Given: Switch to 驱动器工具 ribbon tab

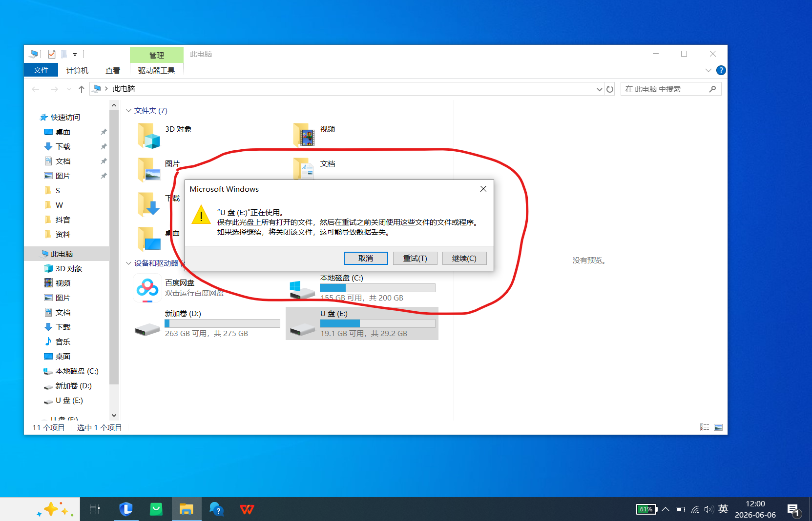Looking at the screenshot, I should (156, 70).
